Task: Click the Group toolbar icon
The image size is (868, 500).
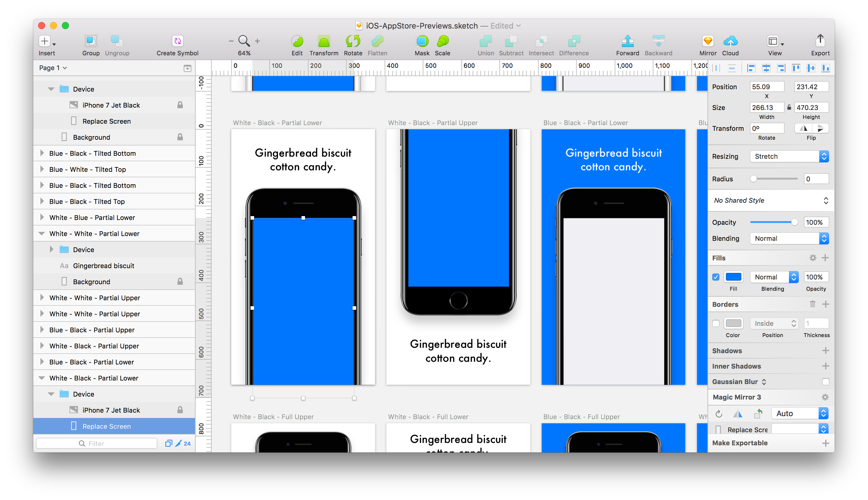Action: coord(91,41)
